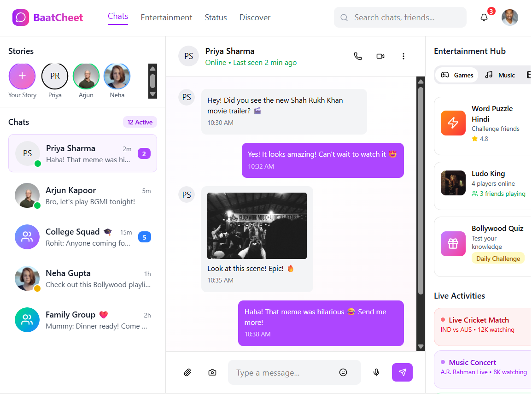This screenshot has height=394, width=532.
Task: Select the Games toggle in Entertainment Hub
Action: [457, 75]
